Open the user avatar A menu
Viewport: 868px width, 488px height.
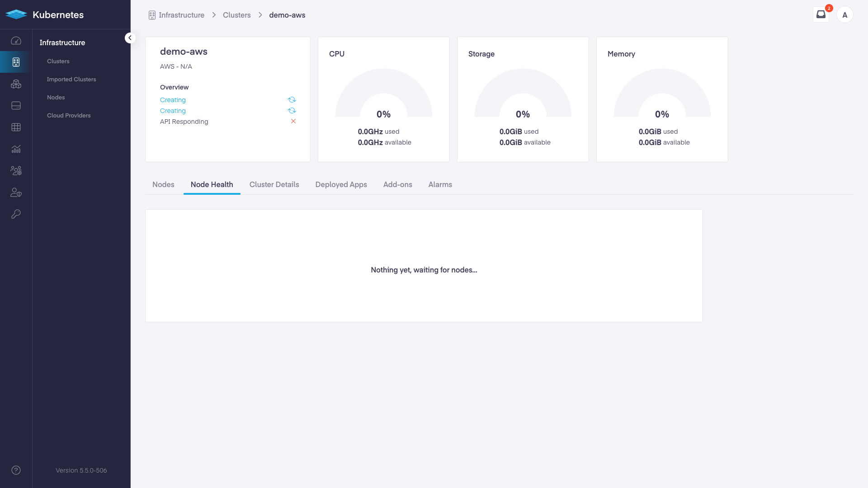tap(844, 15)
